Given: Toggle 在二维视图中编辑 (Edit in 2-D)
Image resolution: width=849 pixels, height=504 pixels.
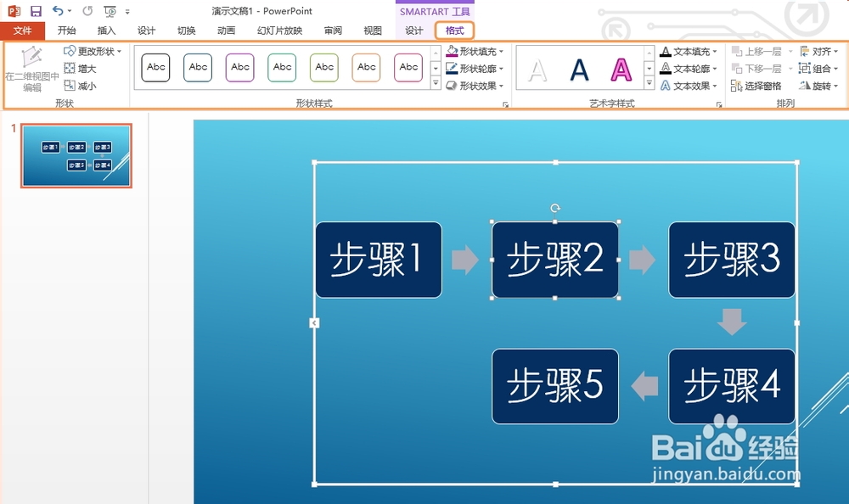Looking at the screenshot, I should (31, 66).
